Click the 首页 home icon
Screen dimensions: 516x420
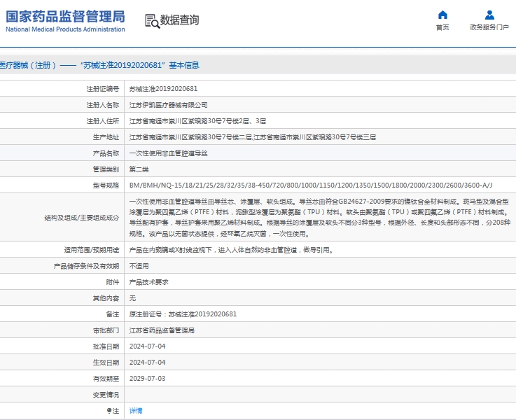click(x=442, y=15)
